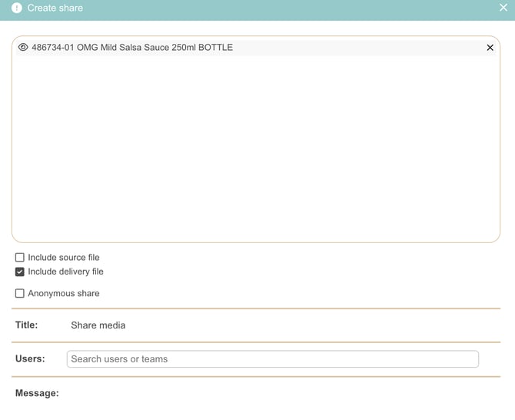Click the "Create share" header title
Viewport: 515px width, 420px height.
pyautogui.click(x=55, y=8)
